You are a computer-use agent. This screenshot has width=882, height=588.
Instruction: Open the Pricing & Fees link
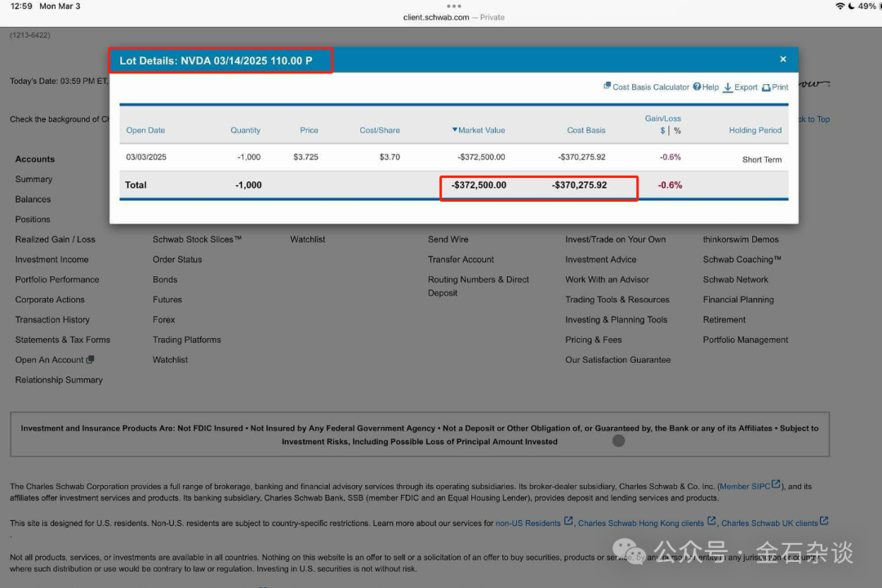tap(594, 340)
